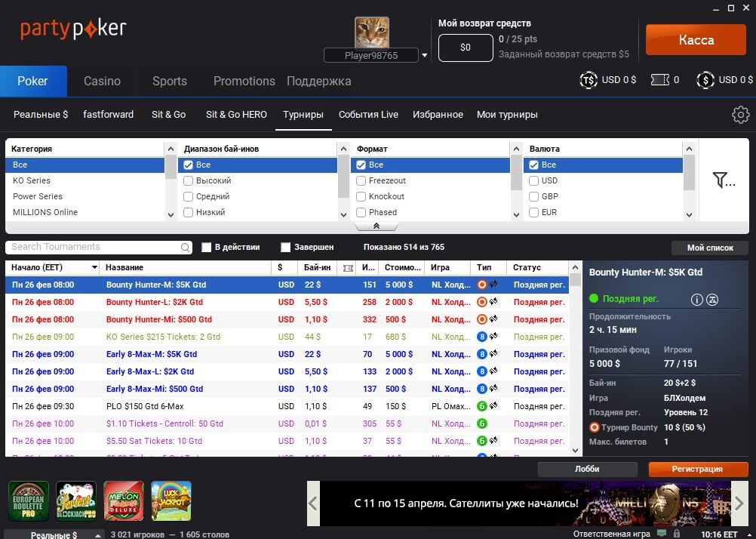This screenshot has height=539, width=756.
Task: Click the 'Мой список' button
Action: point(710,248)
